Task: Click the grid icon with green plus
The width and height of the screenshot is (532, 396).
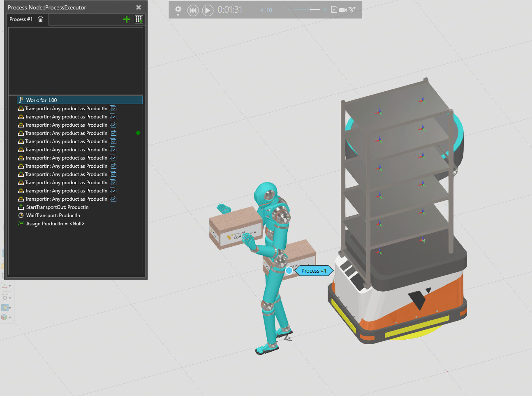Action: (x=139, y=19)
